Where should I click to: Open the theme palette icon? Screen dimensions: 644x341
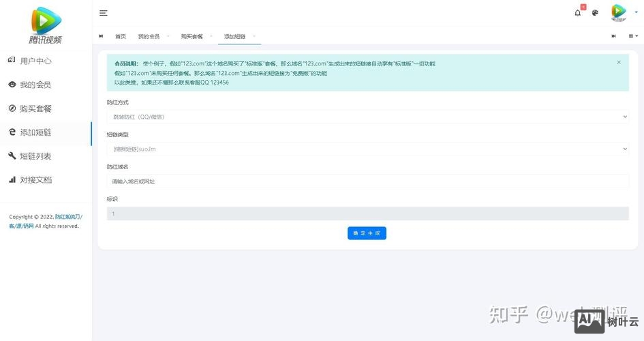coord(595,13)
